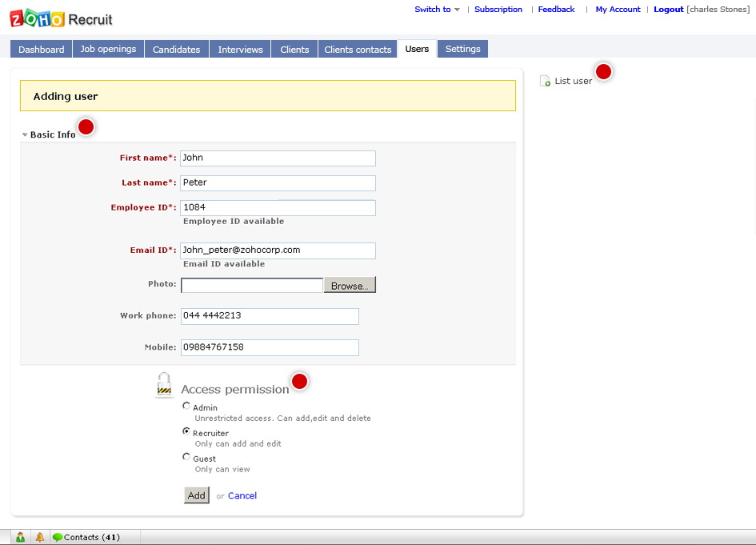Open the Clients contacts tab
The image size is (756, 545).
click(358, 49)
